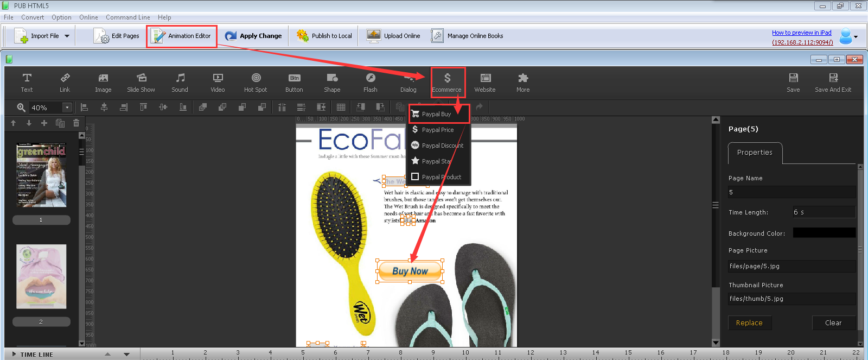
Task: Choose Paypal Buy from the Ecommerce menu
Action: click(x=438, y=114)
